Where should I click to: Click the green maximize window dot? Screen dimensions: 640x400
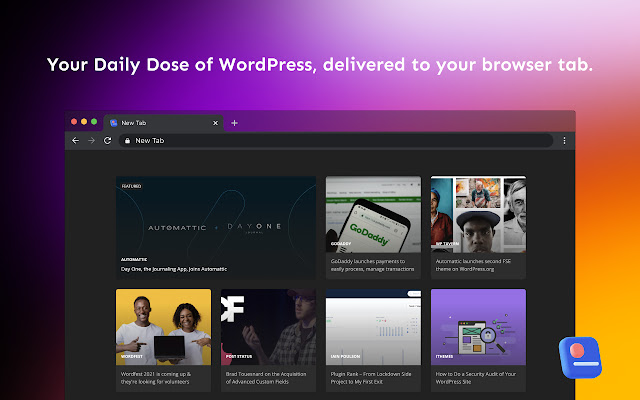[x=94, y=122]
